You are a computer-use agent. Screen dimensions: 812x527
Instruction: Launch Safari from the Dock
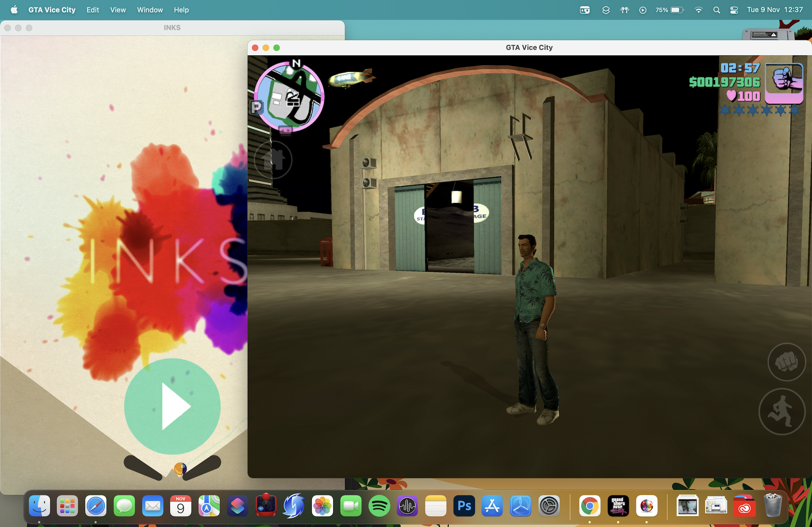tap(96, 506)
